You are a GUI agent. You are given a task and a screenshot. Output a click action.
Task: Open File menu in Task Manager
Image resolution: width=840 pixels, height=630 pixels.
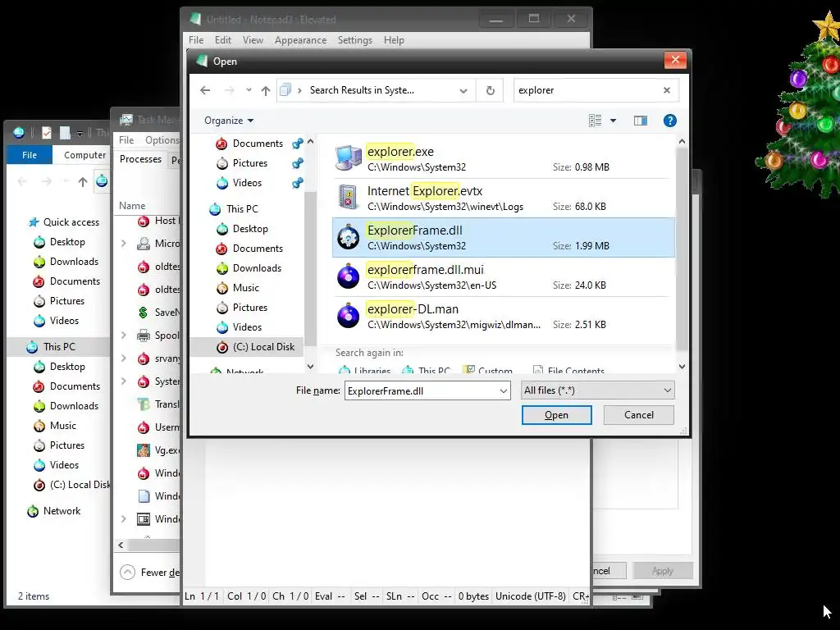(x=126, y=139)
